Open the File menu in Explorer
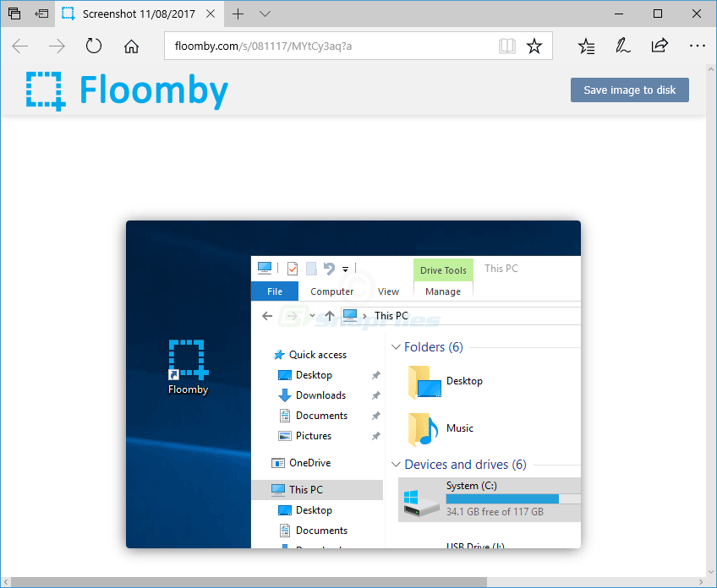Viewport: 717px width, 588px height. point(274,291)
